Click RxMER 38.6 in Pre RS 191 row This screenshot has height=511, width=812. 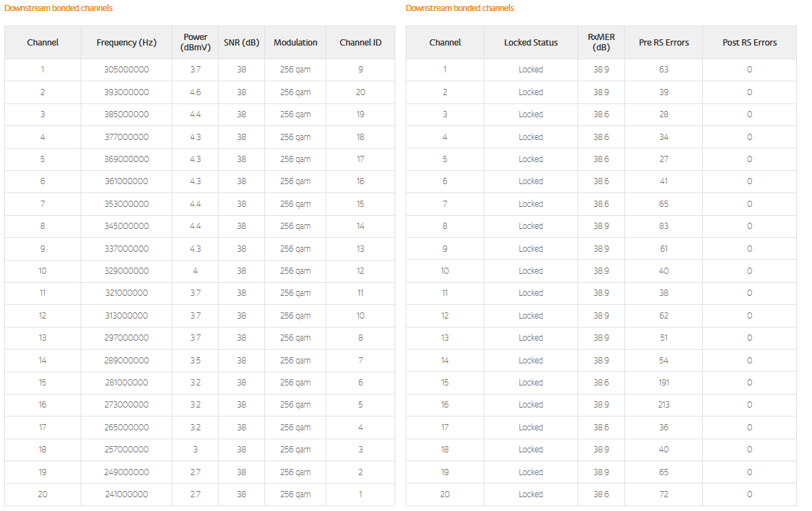[601, 383]
